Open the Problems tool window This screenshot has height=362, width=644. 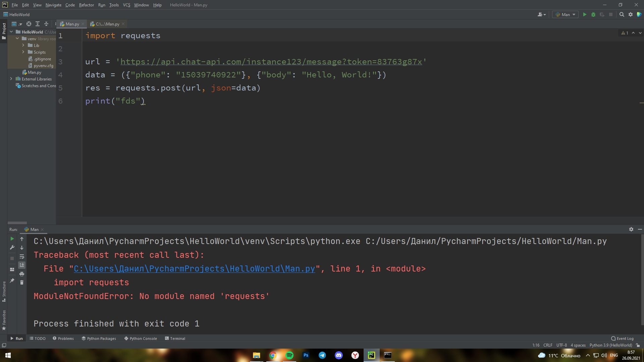(63, 338)
